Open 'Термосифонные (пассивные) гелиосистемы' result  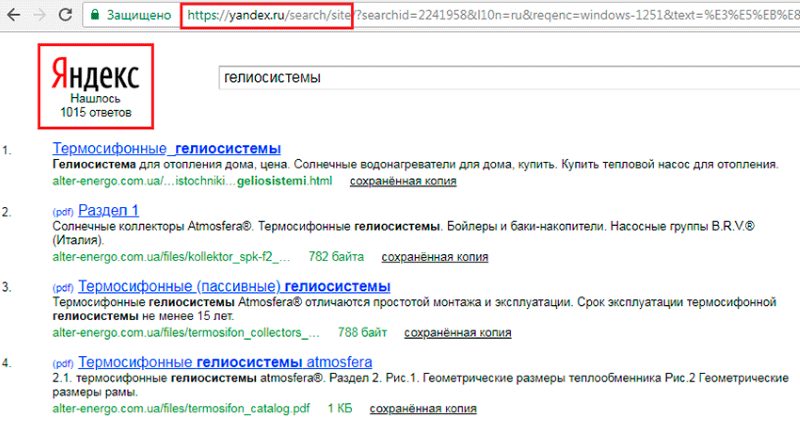coord(234,286)
